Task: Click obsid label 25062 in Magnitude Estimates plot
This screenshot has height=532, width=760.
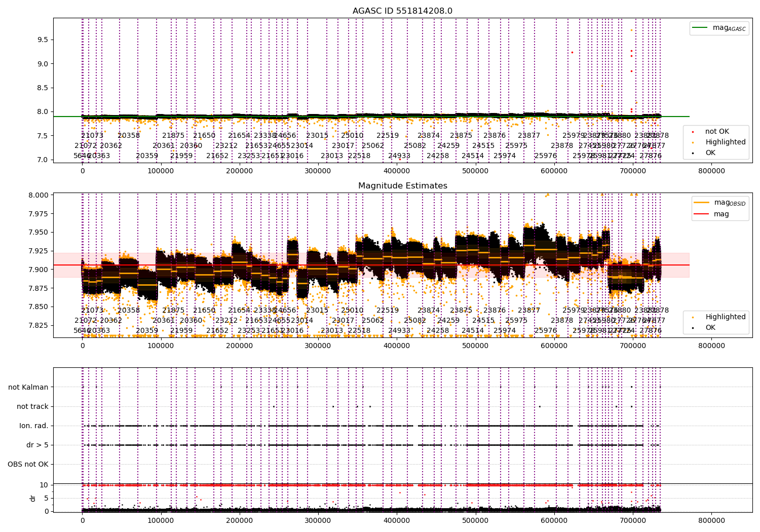Action: tap(373, 321)
